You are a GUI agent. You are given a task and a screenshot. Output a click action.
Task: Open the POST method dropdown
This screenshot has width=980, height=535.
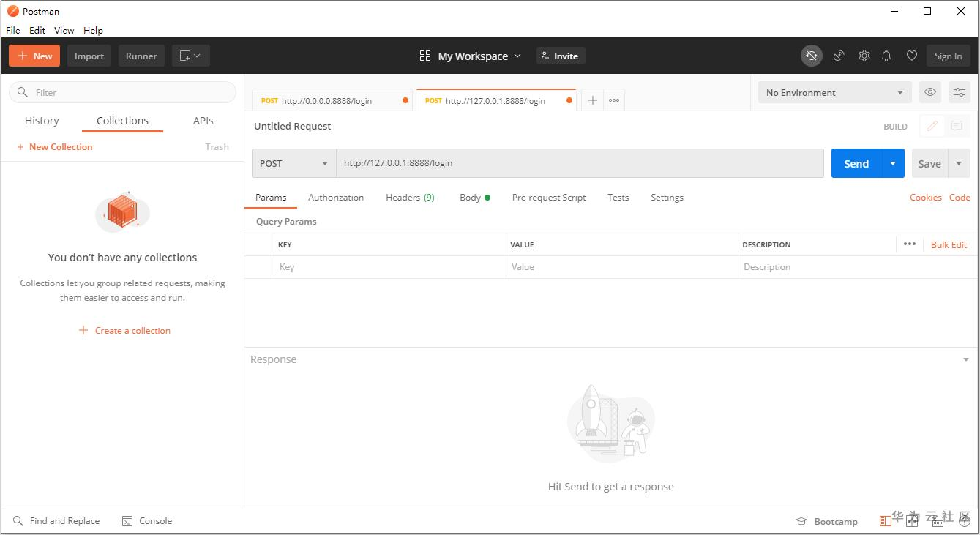point(293,164)
